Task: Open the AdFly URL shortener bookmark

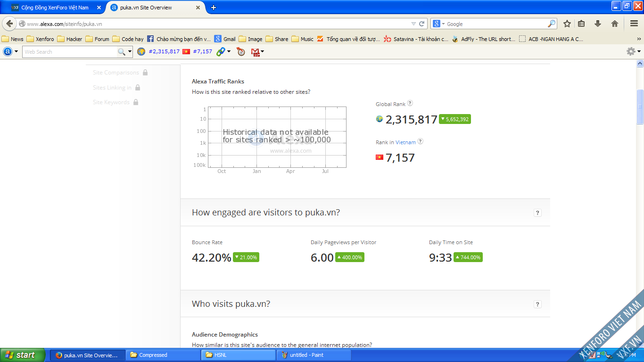Action: [483, 39]
